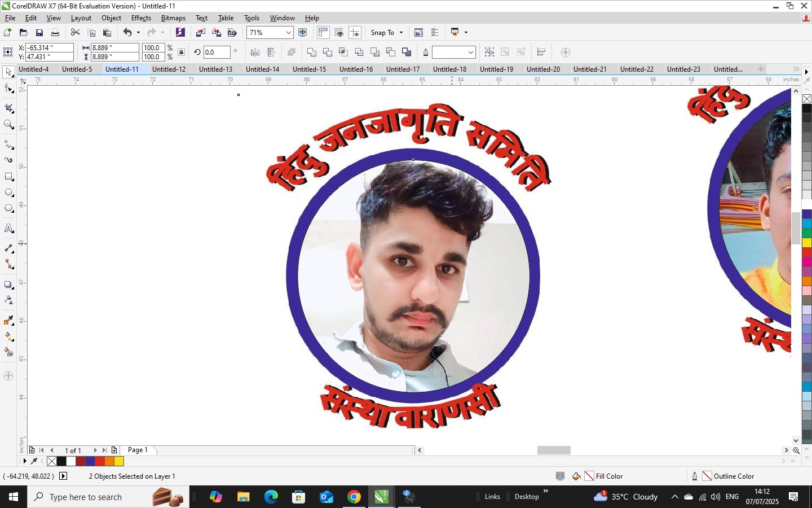
Task: Click the Trim shapes icon
Action: point(327,52)
